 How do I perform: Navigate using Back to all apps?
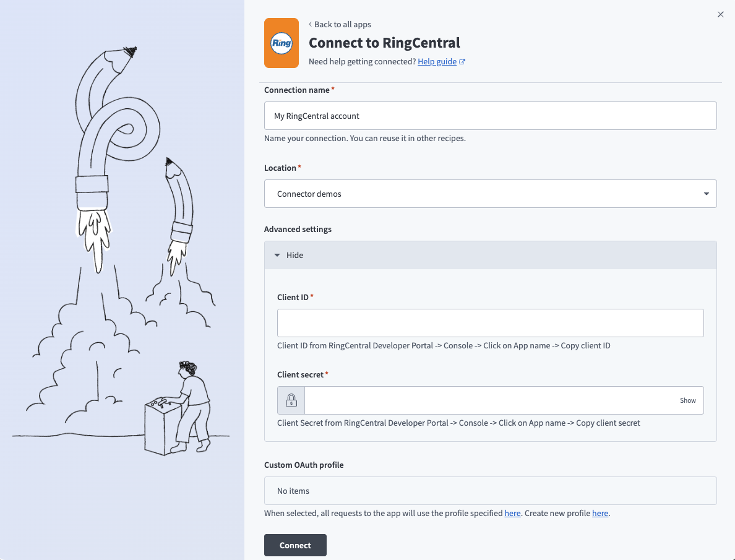[342, 24]
